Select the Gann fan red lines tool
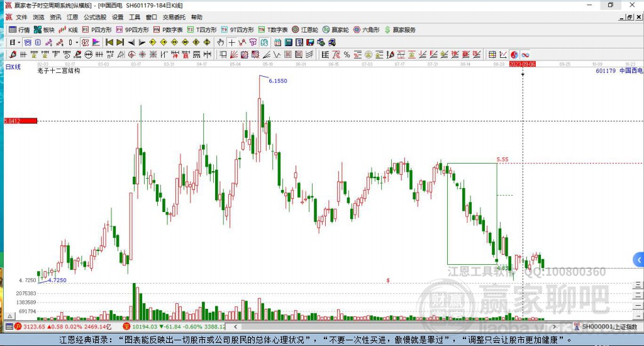644x346 pixels. click(234, 54)
